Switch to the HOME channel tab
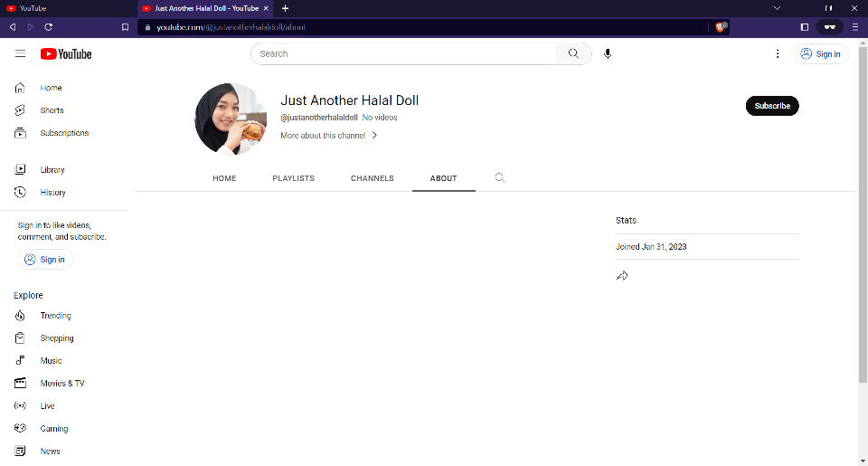 click(x=224, y=178)
